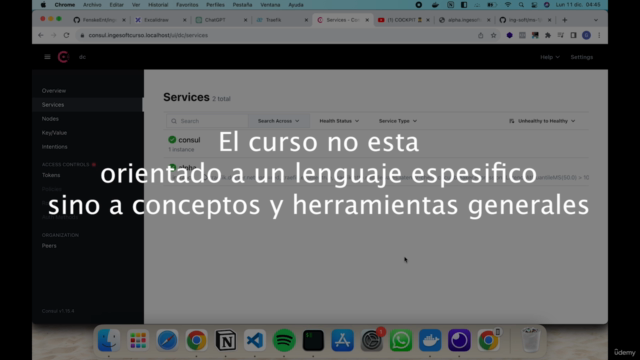Go to Nodes in sidebar

tap(50, 118)
